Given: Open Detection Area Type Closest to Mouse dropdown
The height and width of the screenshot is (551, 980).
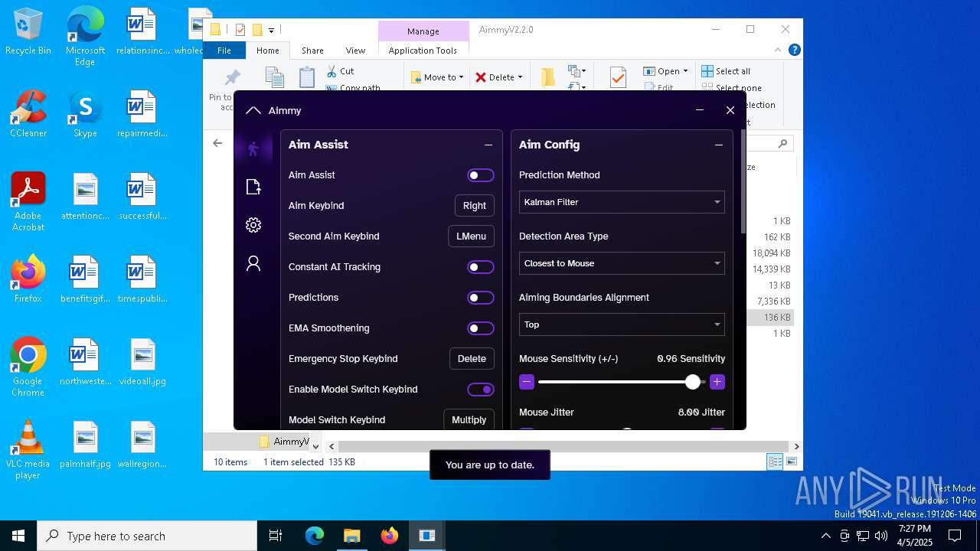Looking at the screenshot, I should tap(622, 263).
